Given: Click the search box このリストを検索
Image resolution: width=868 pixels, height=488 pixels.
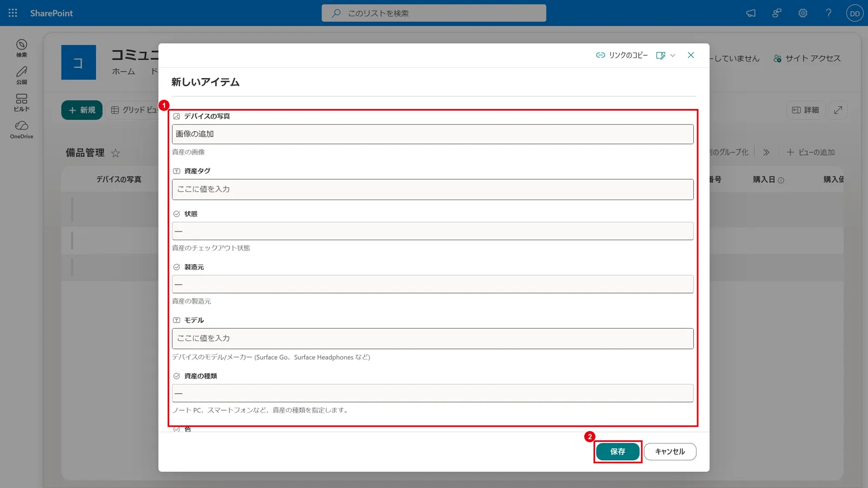Looking at the screenshot, I should (x=434, y=13).
